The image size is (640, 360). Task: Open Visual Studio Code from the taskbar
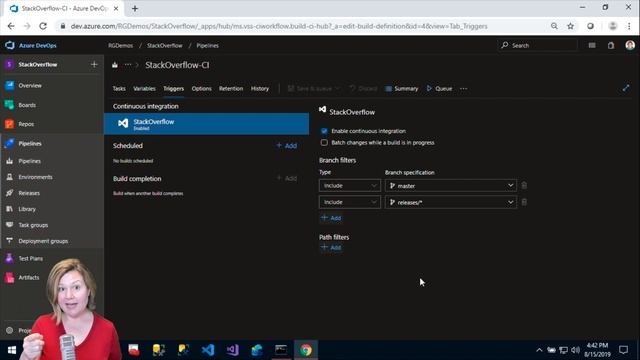[x=208, y=350]
